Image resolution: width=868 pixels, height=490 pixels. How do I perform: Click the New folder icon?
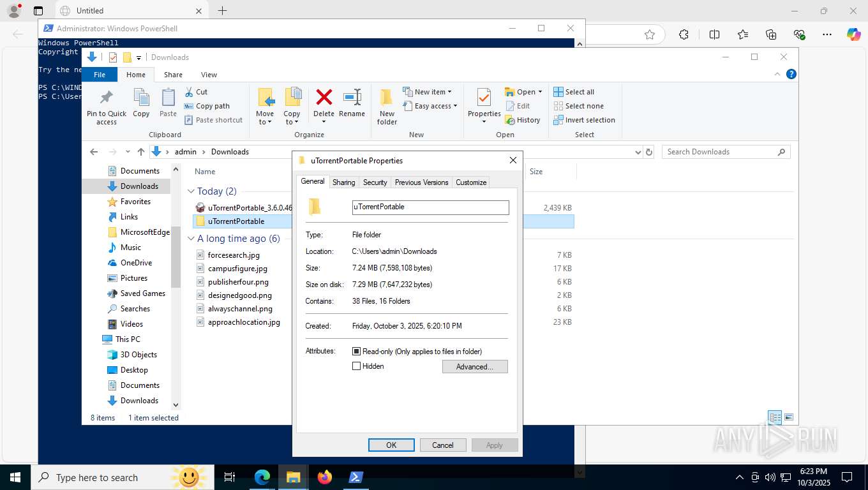[387, 98]
